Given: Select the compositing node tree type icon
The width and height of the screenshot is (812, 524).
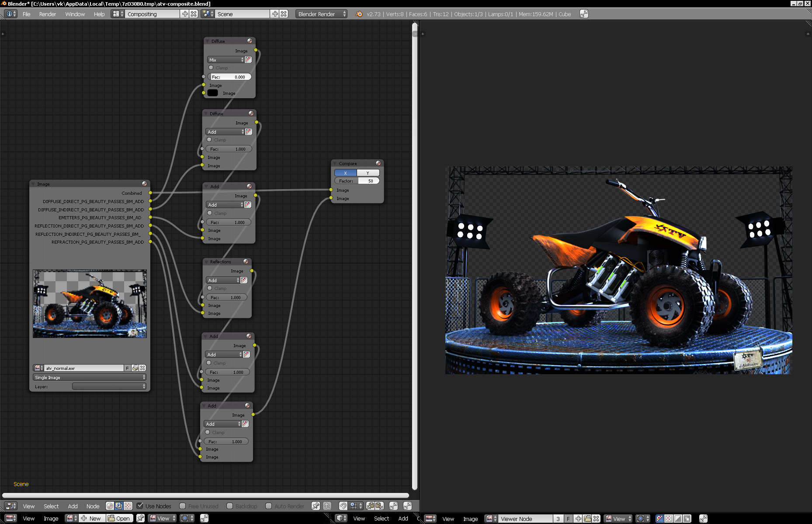Looking at the screenshot, I should [x=118, y=506].
